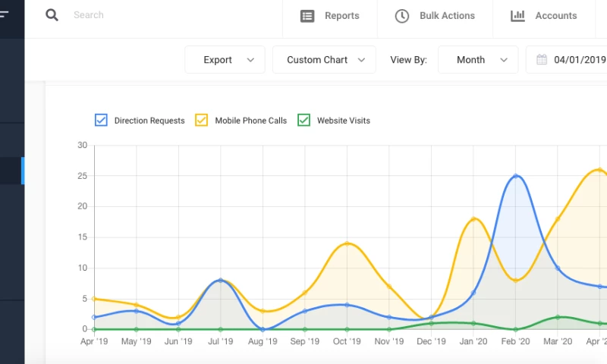Open the Month view-by dropdown
Viewport: 607px width, 364px height.
478,60
